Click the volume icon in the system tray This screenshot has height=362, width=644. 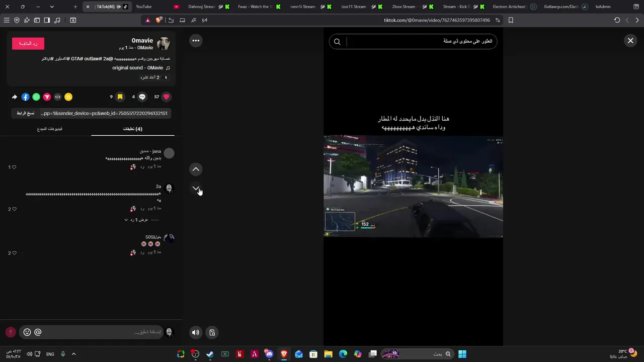coord(29,354)
